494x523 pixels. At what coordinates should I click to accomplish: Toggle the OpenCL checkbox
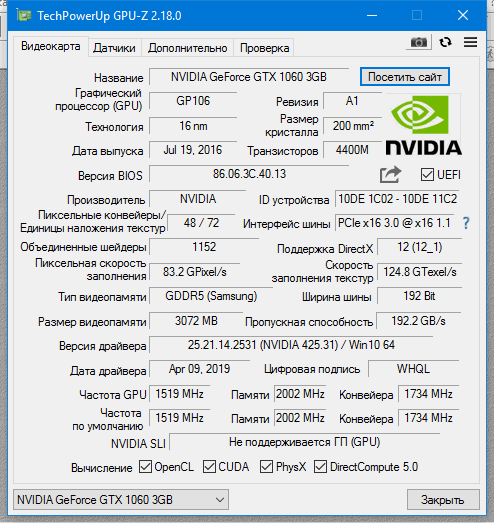click(145, 467)
